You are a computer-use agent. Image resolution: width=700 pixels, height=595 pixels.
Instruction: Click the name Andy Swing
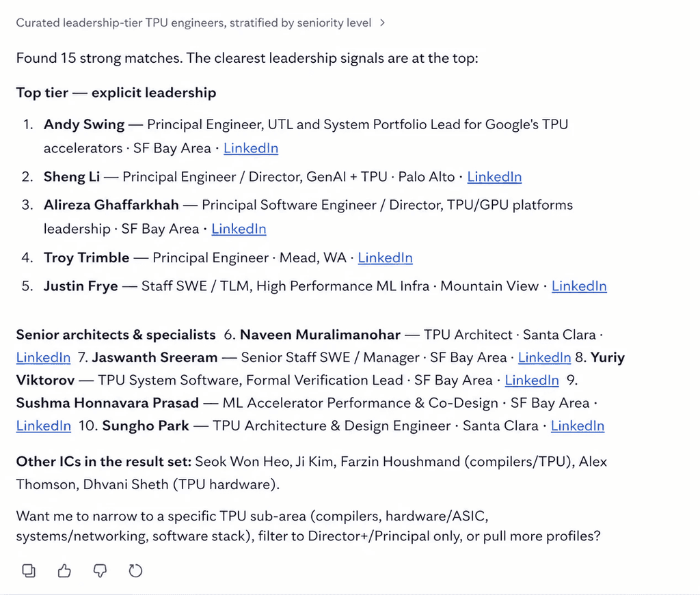point(84,124)
